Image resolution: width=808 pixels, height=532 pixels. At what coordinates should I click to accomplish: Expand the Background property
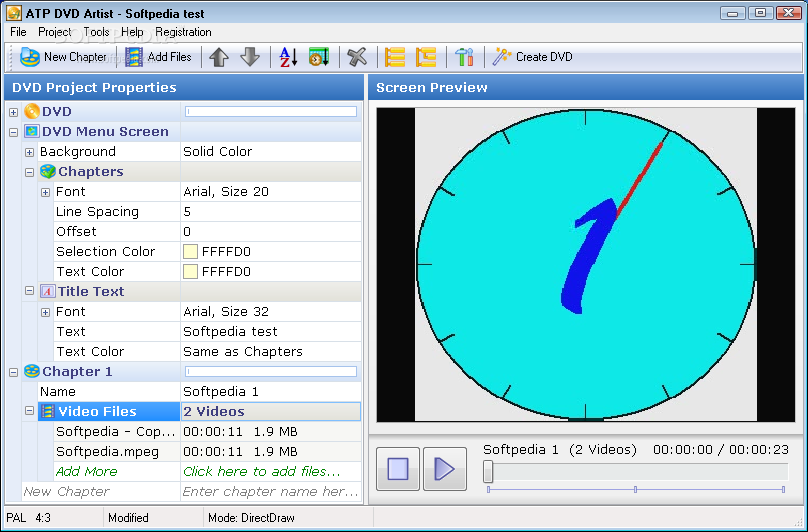click(x=29, y=152)
